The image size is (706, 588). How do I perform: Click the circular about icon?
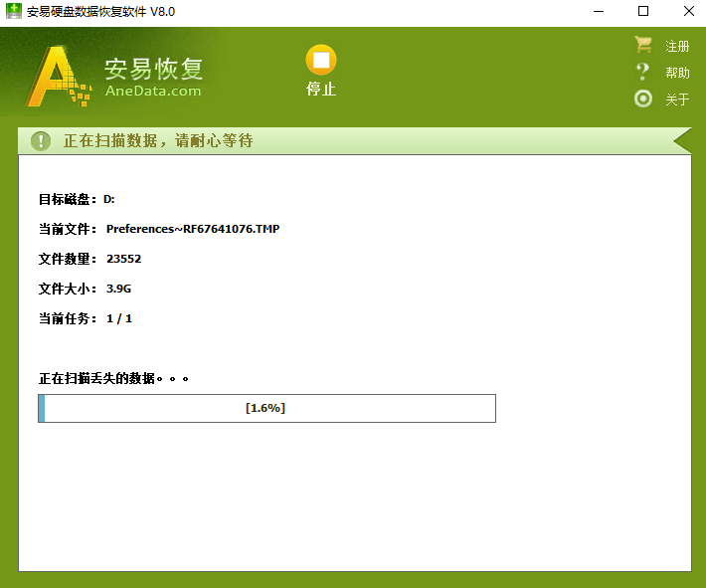[643, 98]
